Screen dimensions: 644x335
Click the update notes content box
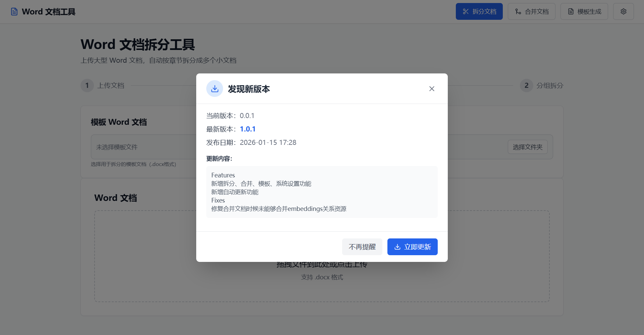pyautogui.click(x=322, y=191)
